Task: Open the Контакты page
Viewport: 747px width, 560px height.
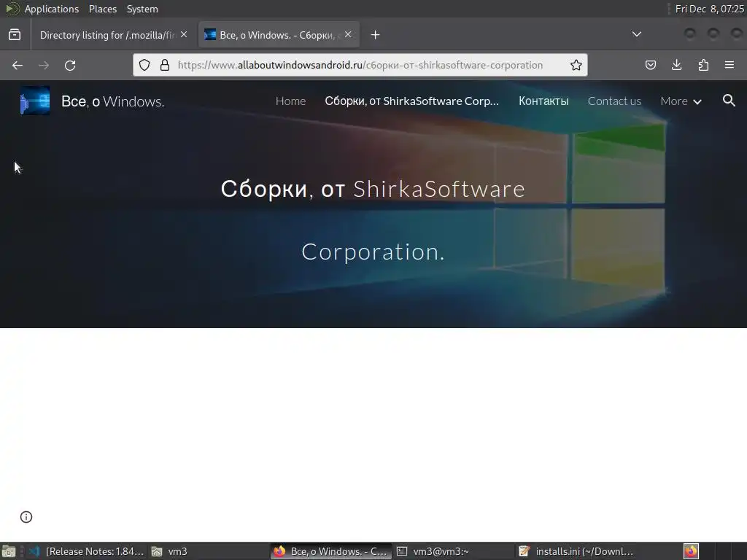Action: [543, 101]
